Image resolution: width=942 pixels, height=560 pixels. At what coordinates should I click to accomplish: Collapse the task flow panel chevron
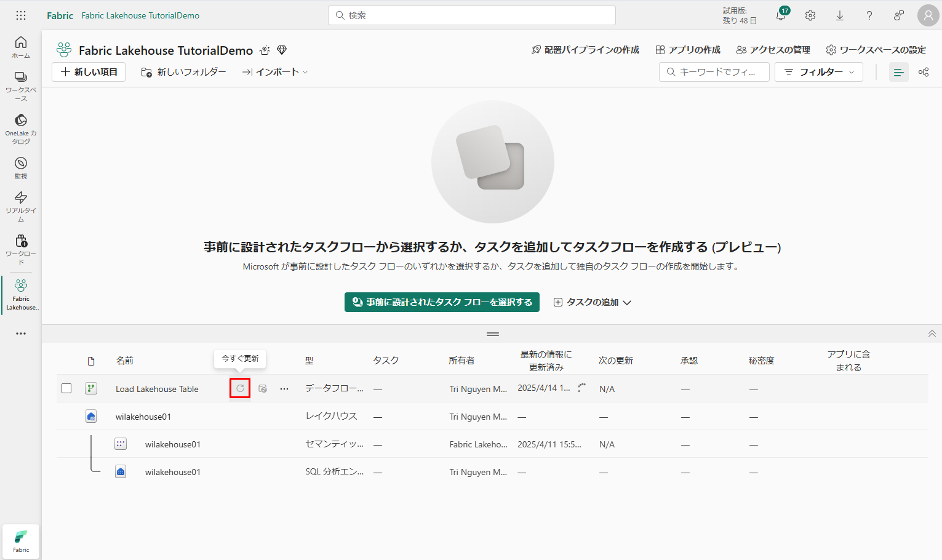point(932,334)
